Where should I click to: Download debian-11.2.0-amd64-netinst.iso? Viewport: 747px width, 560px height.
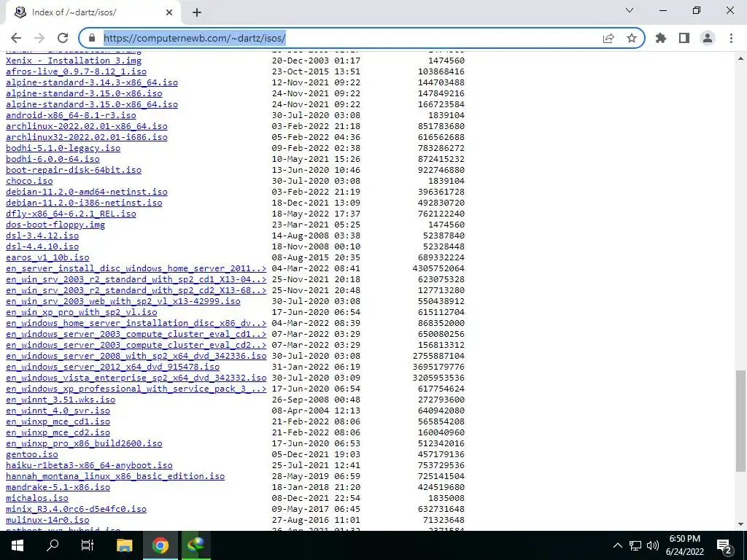pos(87,192)
